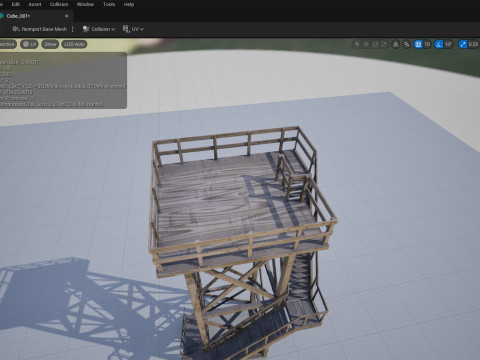
Task: Open the Help menu
Action: coord(129,4)
